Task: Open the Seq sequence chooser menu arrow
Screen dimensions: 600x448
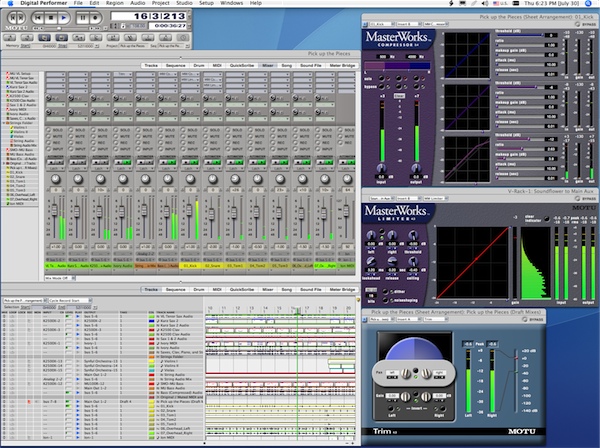Action: 188,46
